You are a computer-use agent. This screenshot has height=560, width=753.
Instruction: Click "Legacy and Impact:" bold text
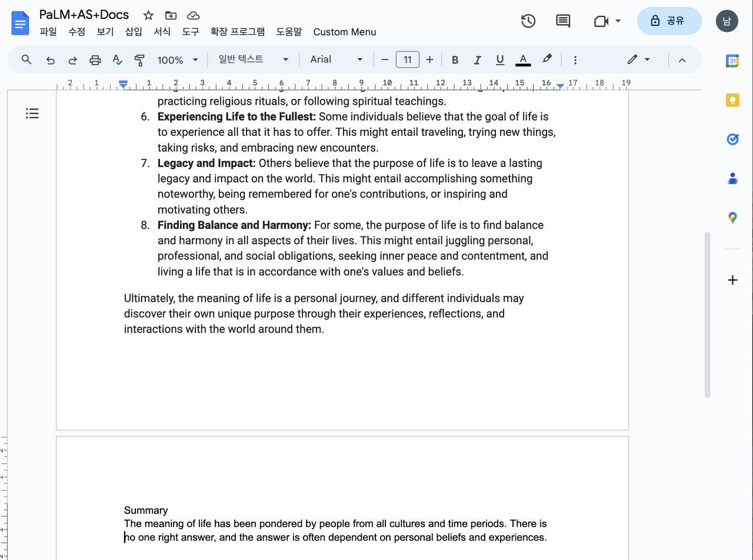206,163
